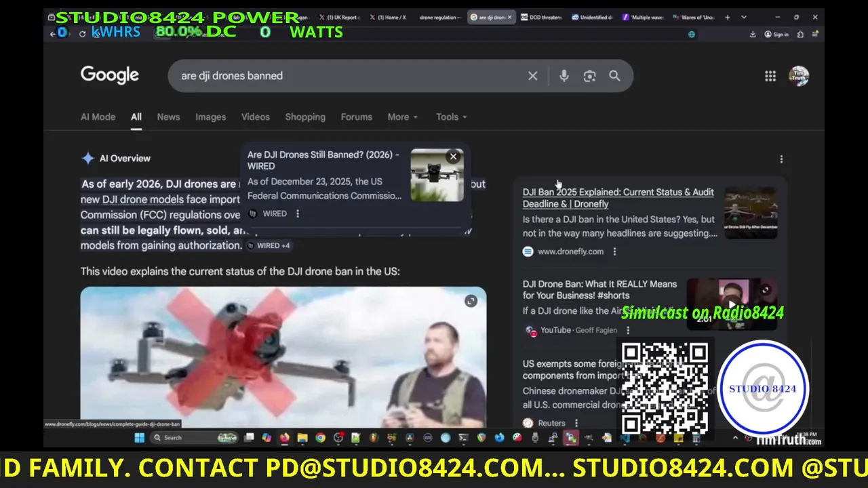Open Chrome from the taskbar
The image size is (868, 488).
[320, 438]
